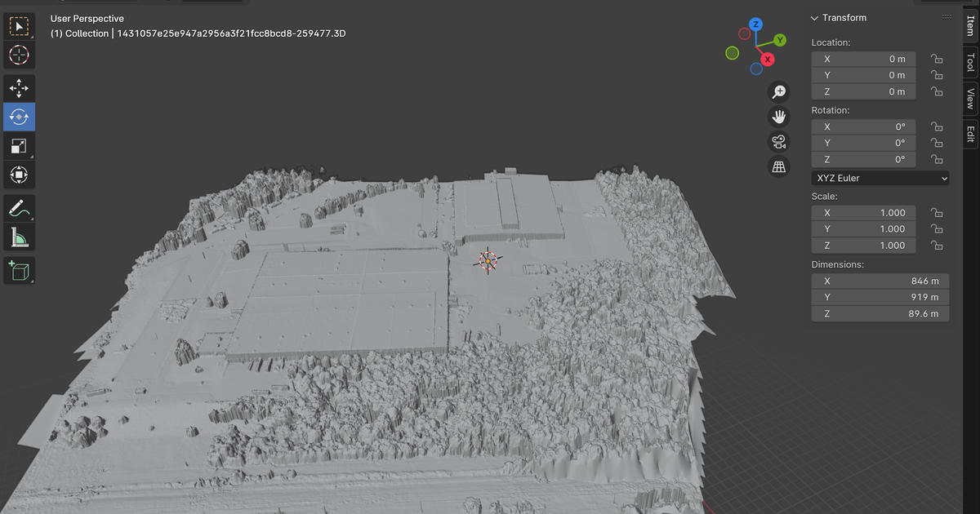Switch between perspective and orthographic view

[x=778, y=166]
